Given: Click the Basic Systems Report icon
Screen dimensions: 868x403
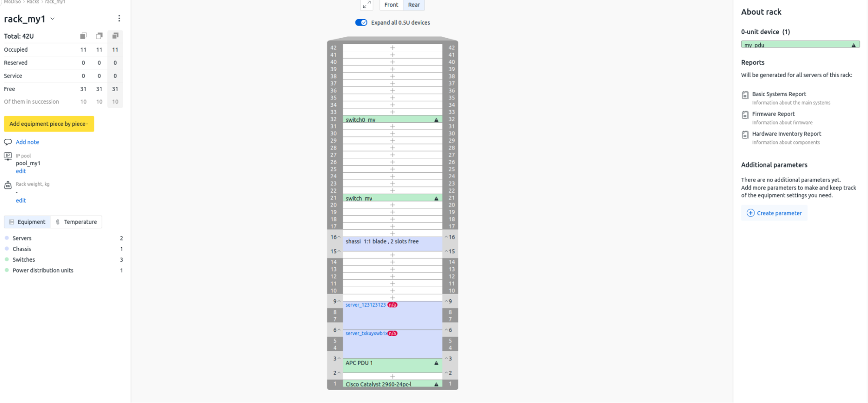Looking at the screenshot, I should click(x=745, y=95).
